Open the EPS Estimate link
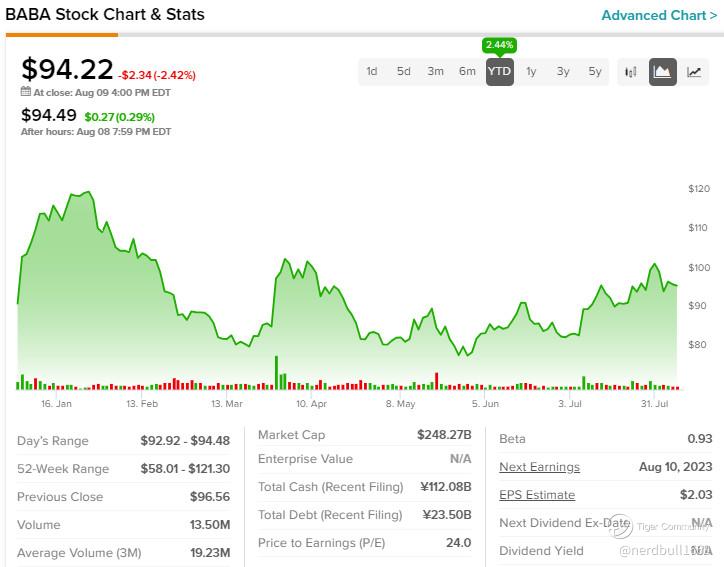 pyautogui.click(x=537, y=495)
